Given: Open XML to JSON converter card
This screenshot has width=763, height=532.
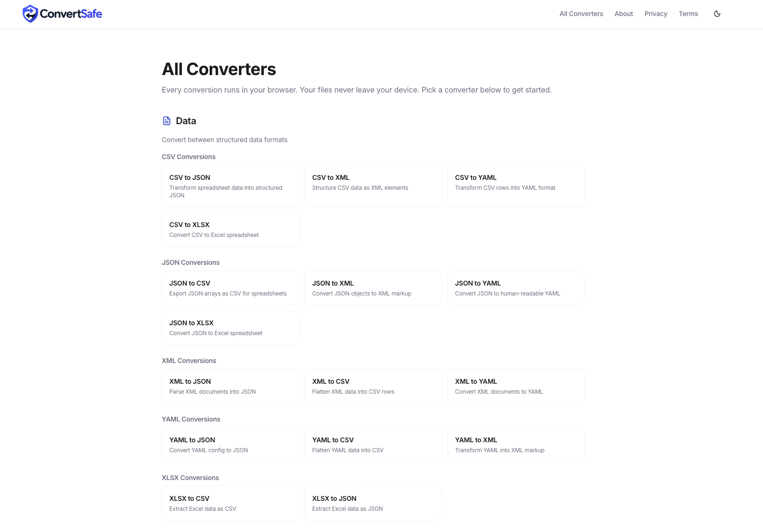Looking at the screenshot, I should tap(230, 386).
